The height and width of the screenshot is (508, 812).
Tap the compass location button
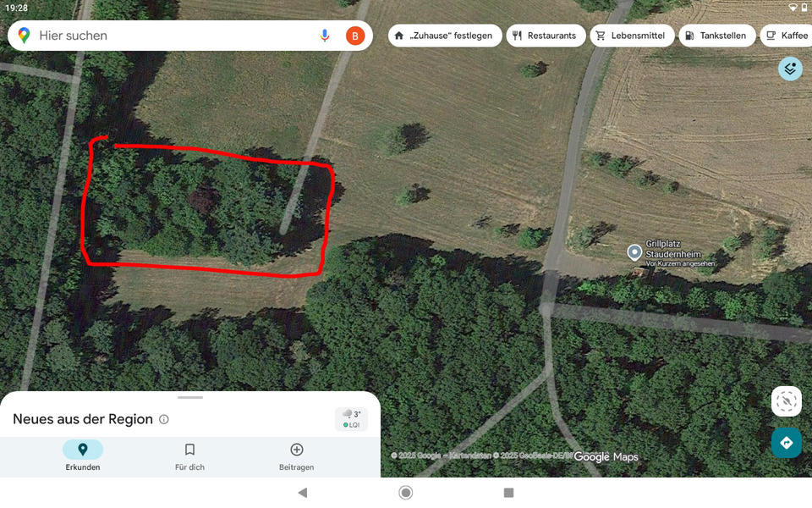[787, 401]
